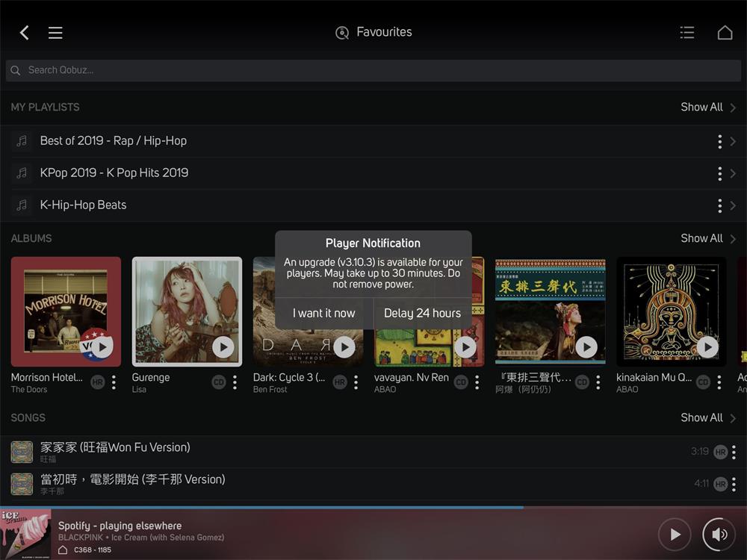Show all Albums

click(x=707, y=238)
